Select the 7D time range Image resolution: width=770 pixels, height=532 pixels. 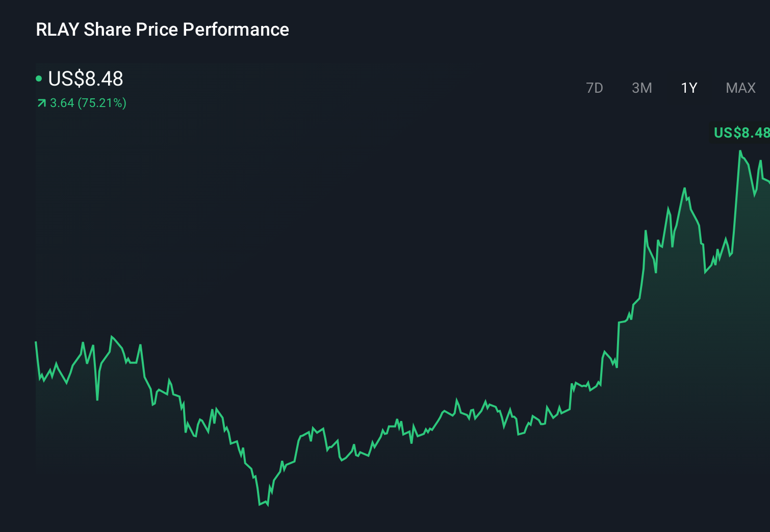click(595, 88)
